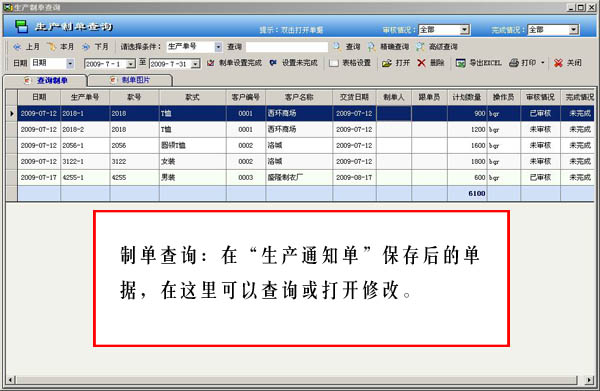The image size is (600, 391).
Task: Minimize the 生产制单查询 window
Action: point(571,7)
